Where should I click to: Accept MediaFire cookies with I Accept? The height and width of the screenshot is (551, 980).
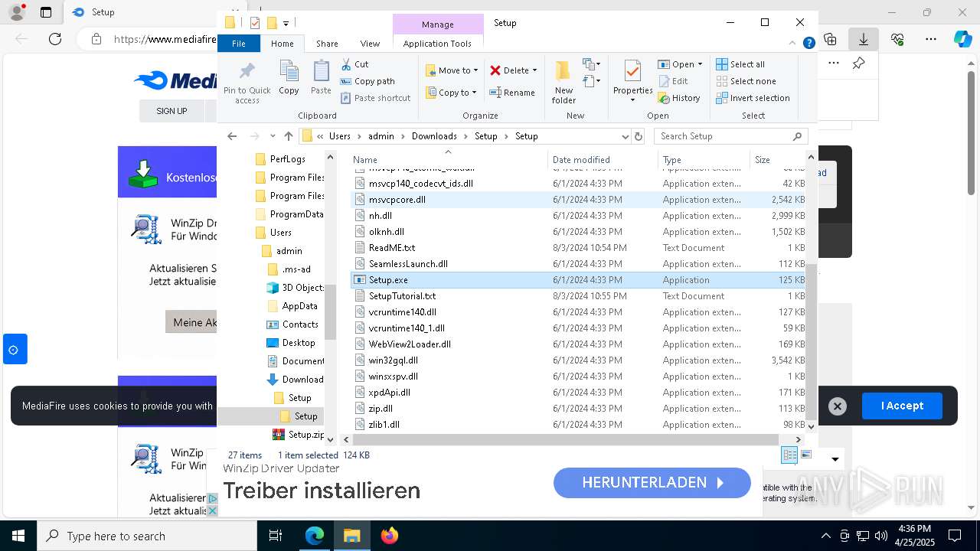point(902,406)
